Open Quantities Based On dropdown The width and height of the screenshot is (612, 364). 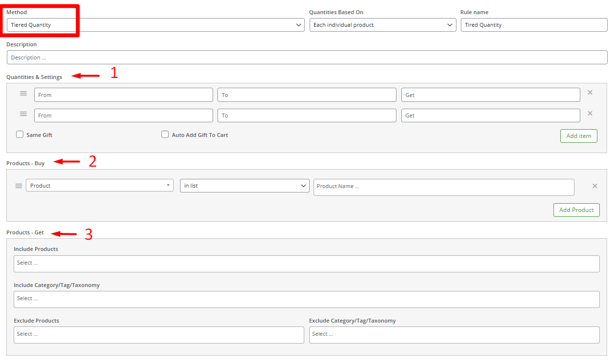[x=383, y=25]
